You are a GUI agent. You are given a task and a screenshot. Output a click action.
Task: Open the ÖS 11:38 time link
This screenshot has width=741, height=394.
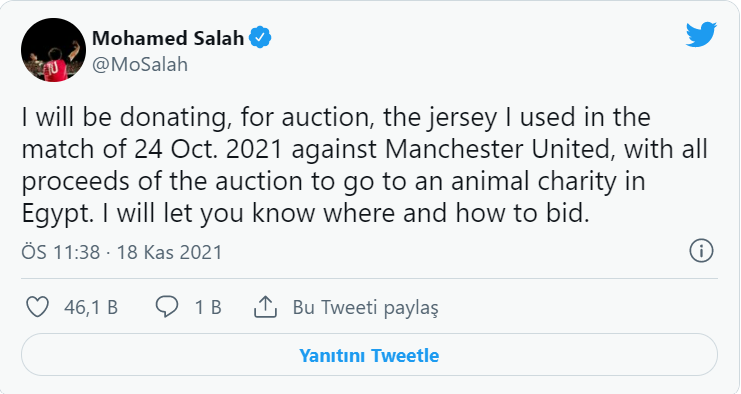(60, 252)
